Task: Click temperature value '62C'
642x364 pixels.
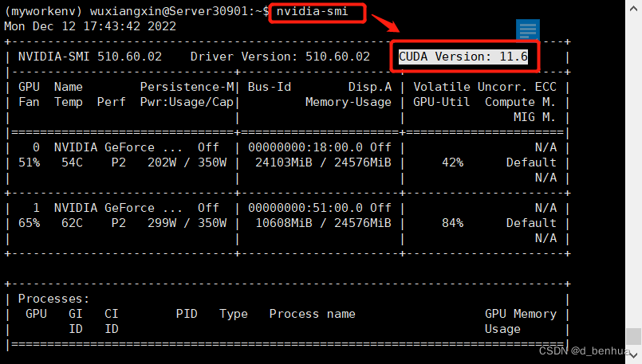Action: click(x=72, y=223)
